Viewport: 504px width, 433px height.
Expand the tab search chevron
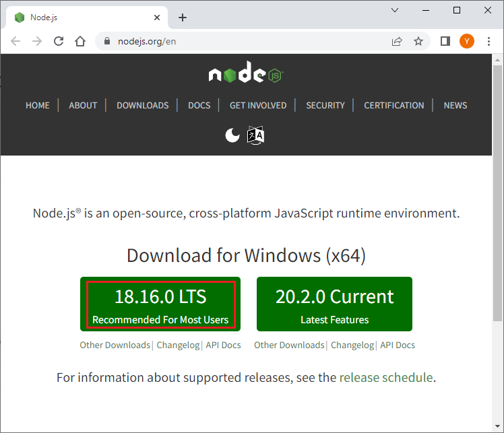tap(395, 10)
